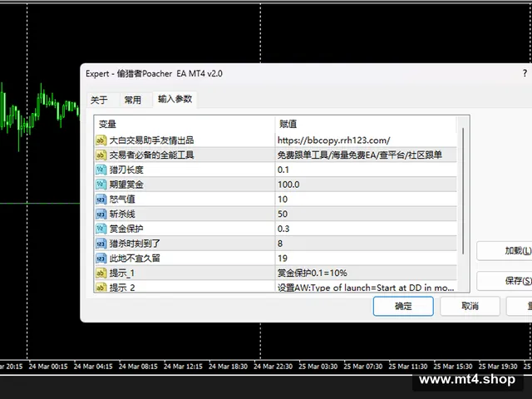
Task: Click the 设置AW:Type of launch value cell
Action: coord(366,287)
